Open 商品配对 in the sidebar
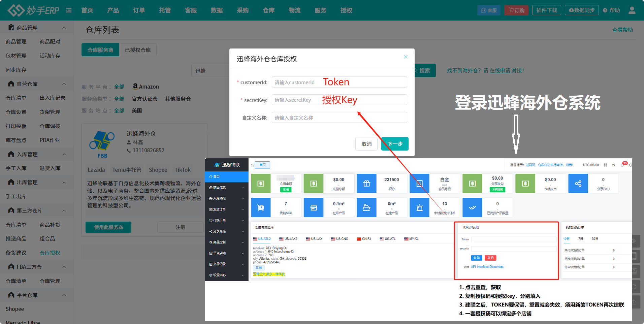Viewport: 644px width, 324px height. tap(50, 41)
